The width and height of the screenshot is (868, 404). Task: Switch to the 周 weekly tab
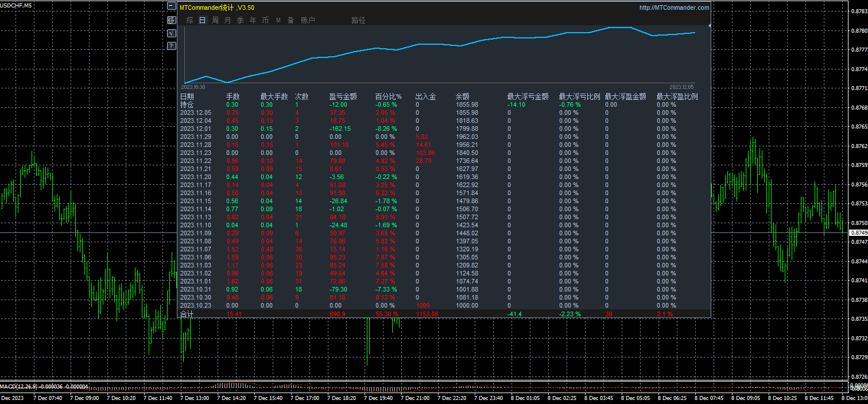pyautogui.click(x=215, y=21)
